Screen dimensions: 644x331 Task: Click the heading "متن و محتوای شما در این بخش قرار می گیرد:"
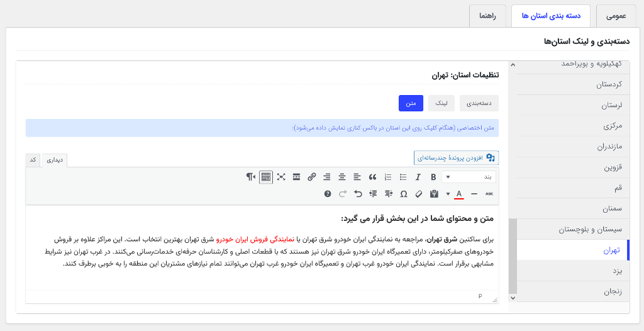(417, 219)
